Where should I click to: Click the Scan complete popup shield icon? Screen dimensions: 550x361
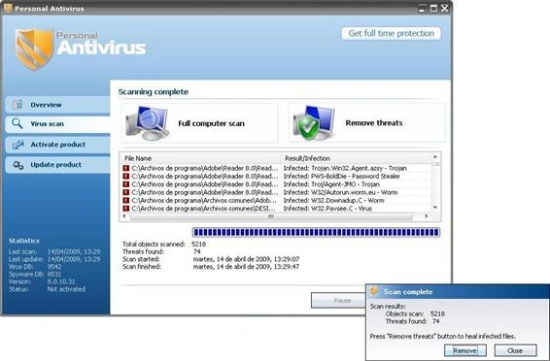tap(374, 291)
